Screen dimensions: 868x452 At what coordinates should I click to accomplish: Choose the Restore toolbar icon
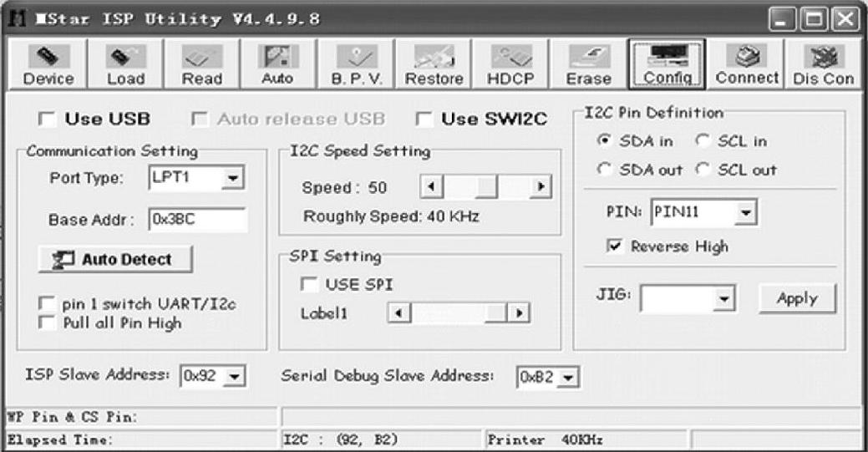point(434,64)
